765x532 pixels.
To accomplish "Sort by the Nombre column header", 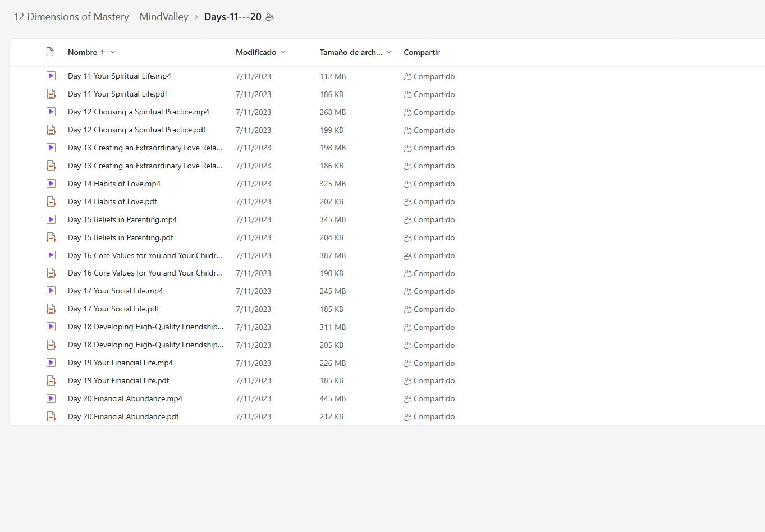I will [x=83, y=52].
